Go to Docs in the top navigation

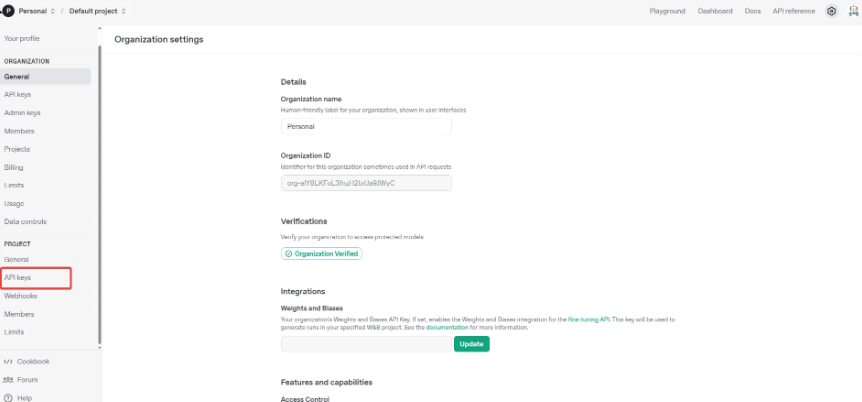753,11
